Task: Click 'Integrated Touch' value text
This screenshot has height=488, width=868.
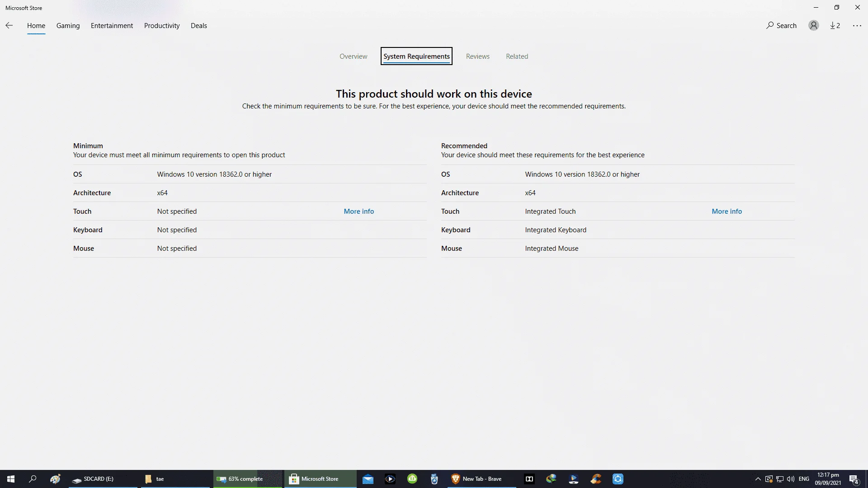Action: (x=550, y=211)
